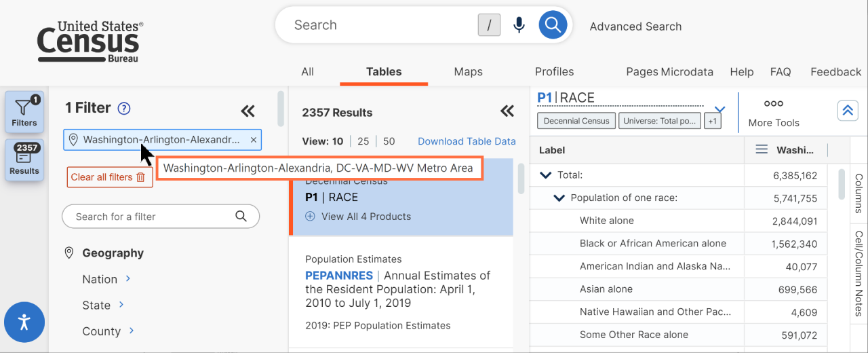Open the P1 RACE table dropdown arrow

720,109
